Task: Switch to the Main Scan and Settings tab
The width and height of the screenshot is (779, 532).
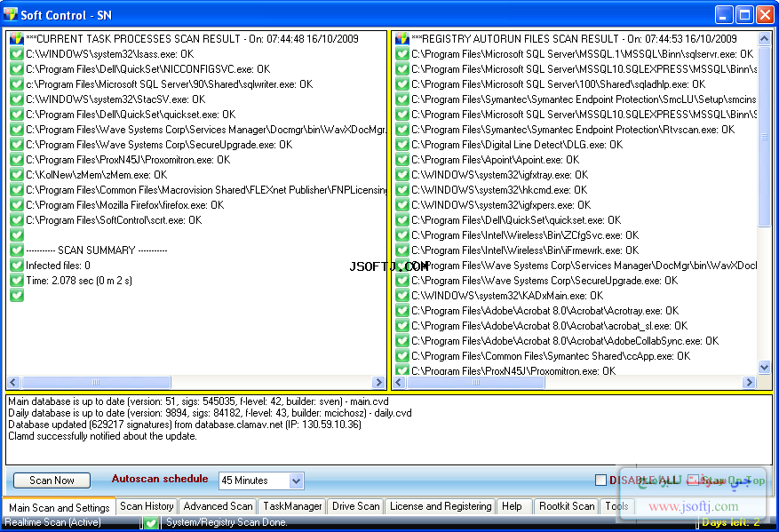Action: (60, 507)
